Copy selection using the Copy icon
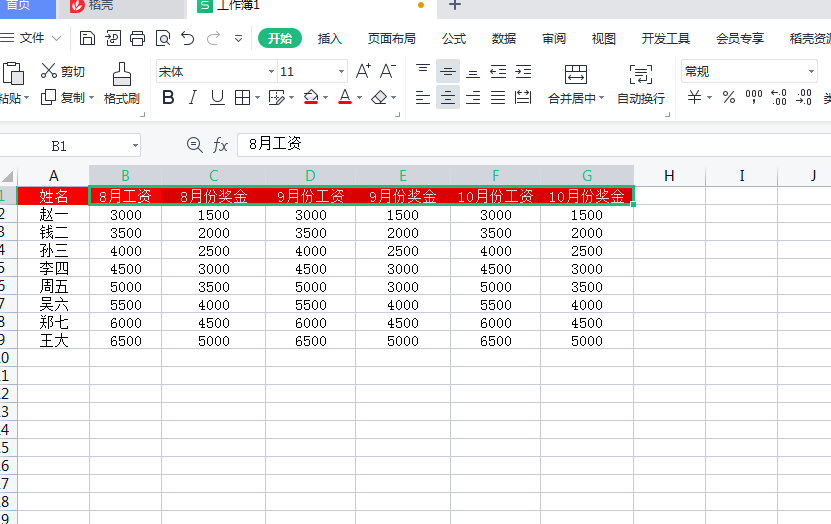The image size is (831, 524). [48, 97]
